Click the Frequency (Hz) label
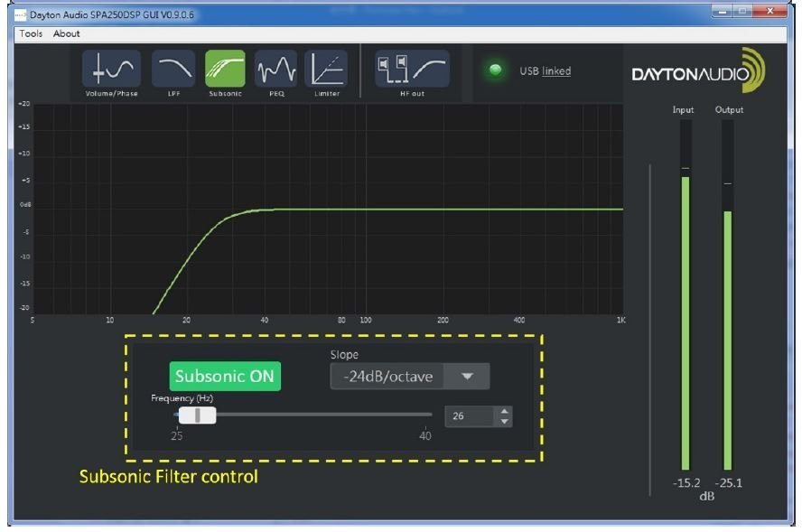 pos(182,398)
